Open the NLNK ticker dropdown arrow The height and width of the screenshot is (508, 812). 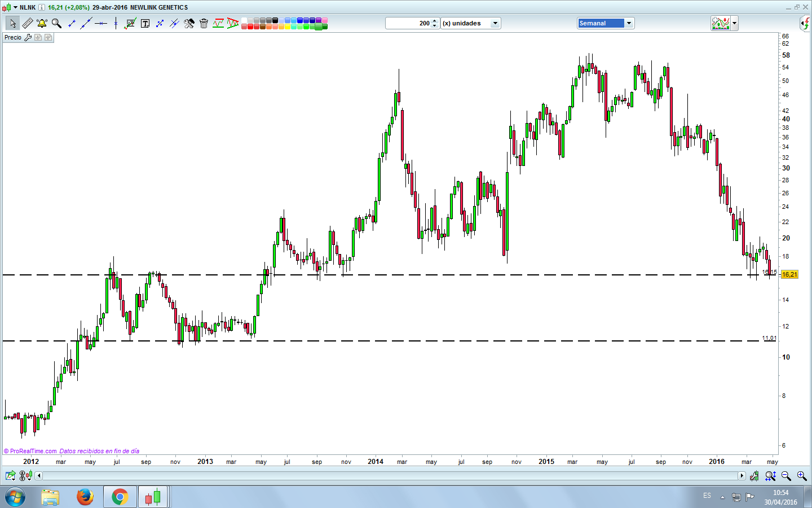click(x=15, y=7)
